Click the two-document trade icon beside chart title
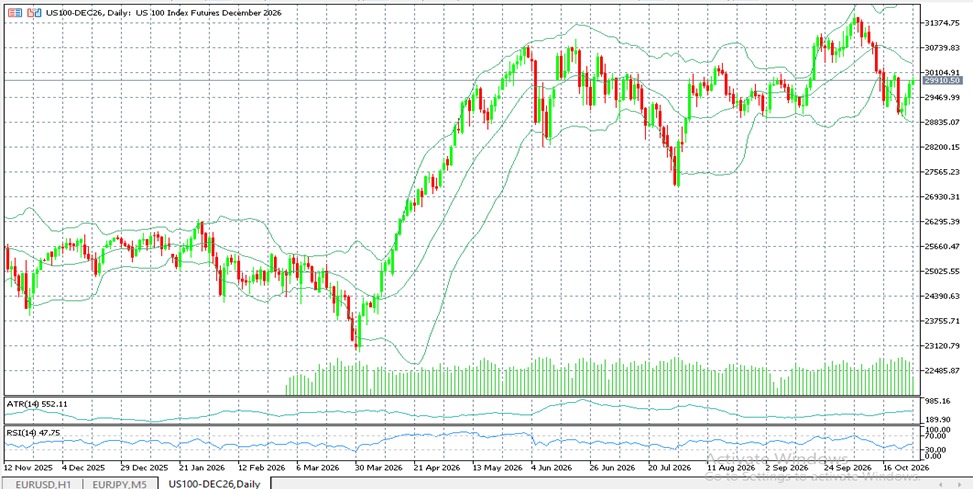973x489 pixels. pyautogui.click(x=35, y=12)
